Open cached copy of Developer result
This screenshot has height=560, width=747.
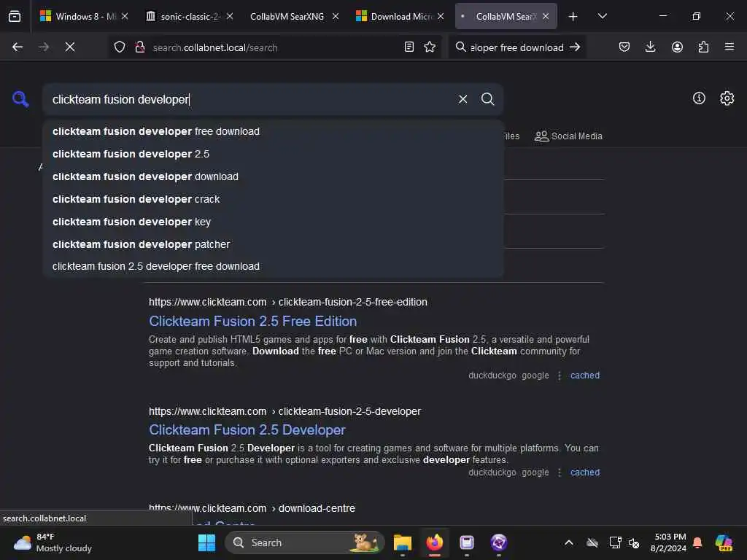point(585,472)
